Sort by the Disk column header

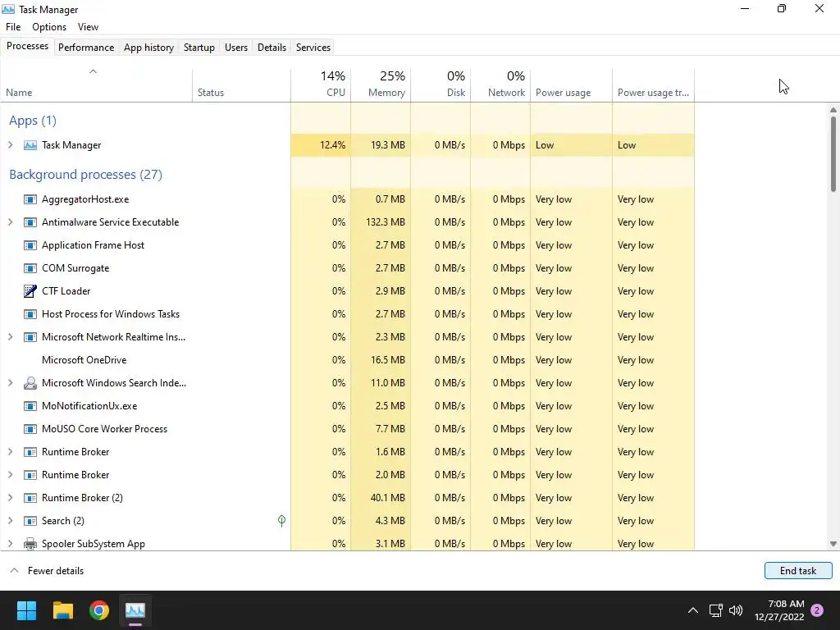coord(441,85)
